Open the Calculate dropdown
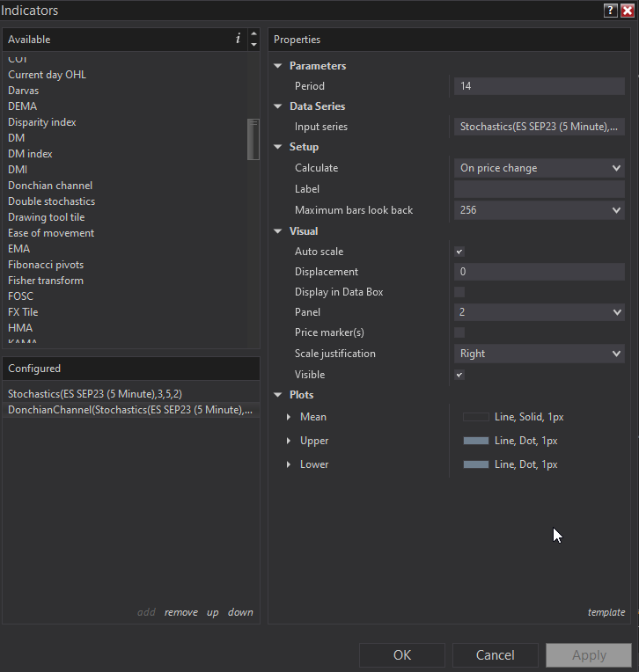Viewport: 639px width, 672px height. [539, 168]
